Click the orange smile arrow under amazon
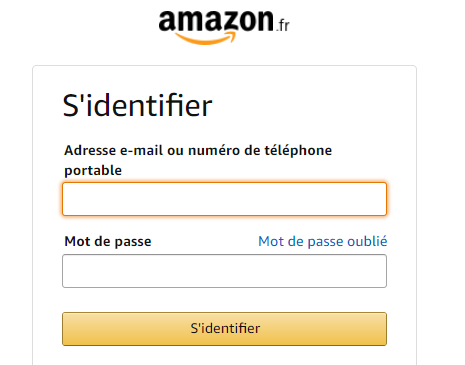 tap(205, 38)
